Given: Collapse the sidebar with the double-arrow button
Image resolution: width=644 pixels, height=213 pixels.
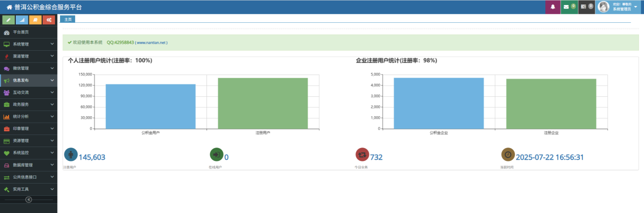Looking at the screenshot, I should click(28, 199).
